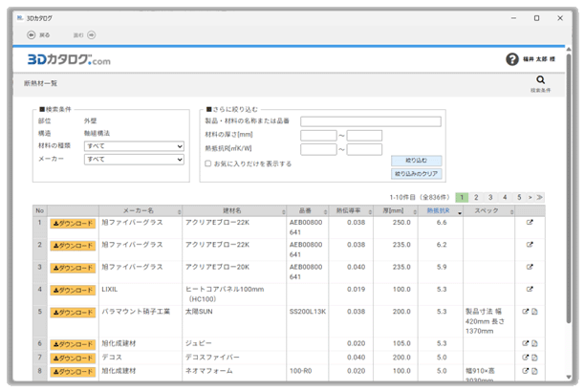Open document icon for デコスファイバー row
Screen dimensions: 585x392
click(x=534, y=358)
